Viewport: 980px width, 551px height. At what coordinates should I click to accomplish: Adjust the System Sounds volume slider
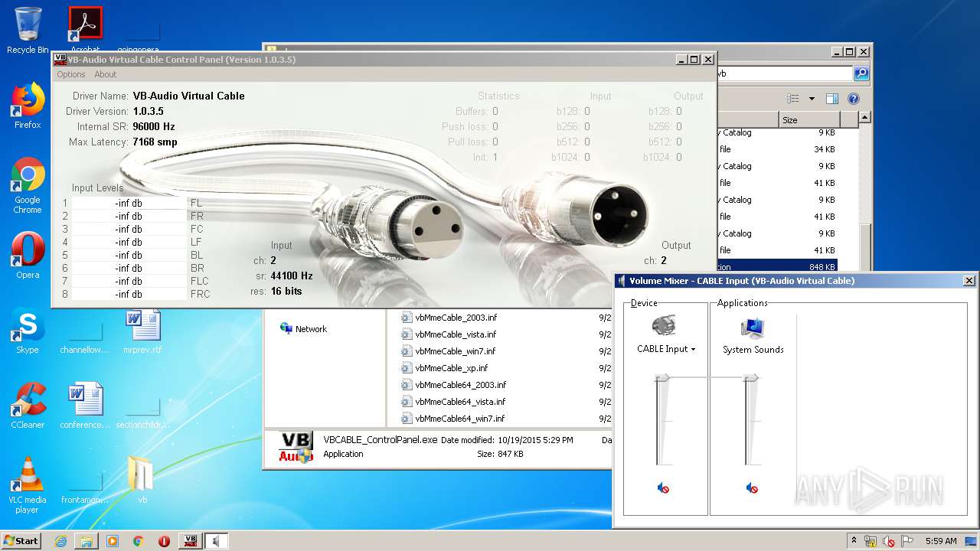click(752, 377)
